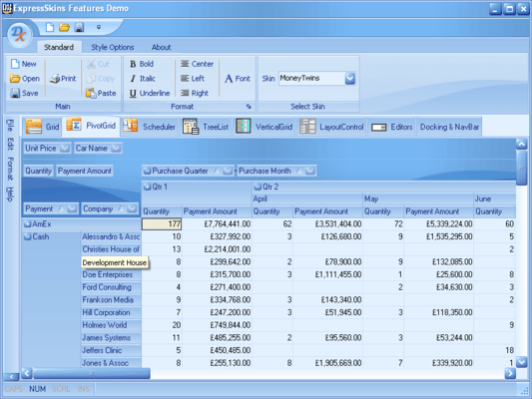Toggle Bold formatting
Viewport: 532px width, 399px height.
pos(142,64)
